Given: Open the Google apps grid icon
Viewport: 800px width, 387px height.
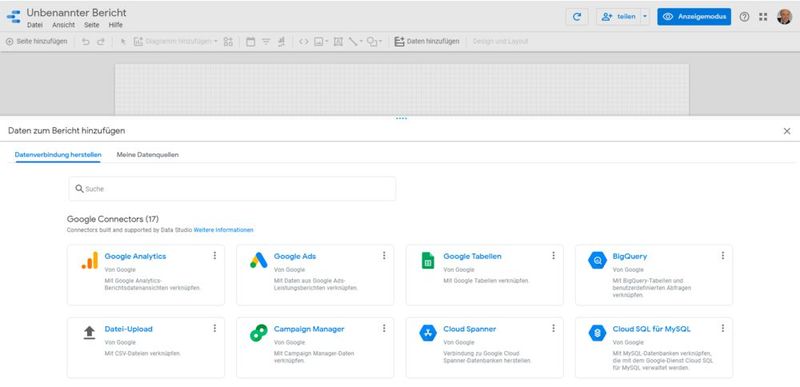Looking at the screenshot, I should tap(763, 17).
